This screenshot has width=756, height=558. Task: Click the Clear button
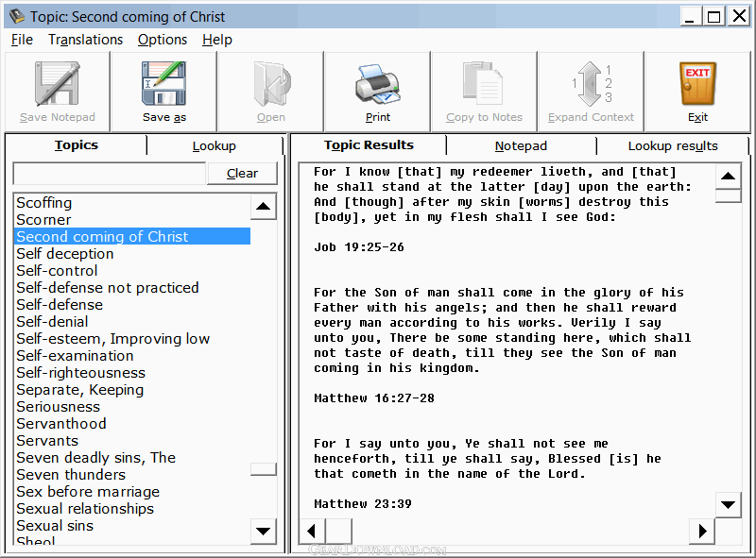coord(242,173)
